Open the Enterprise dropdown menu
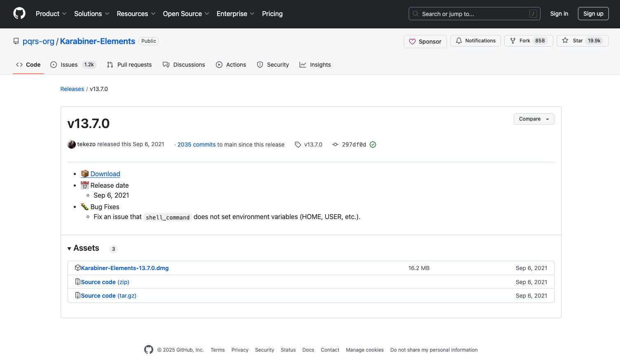Viewport: 620px width, 364px height. (x=235, y=14)
